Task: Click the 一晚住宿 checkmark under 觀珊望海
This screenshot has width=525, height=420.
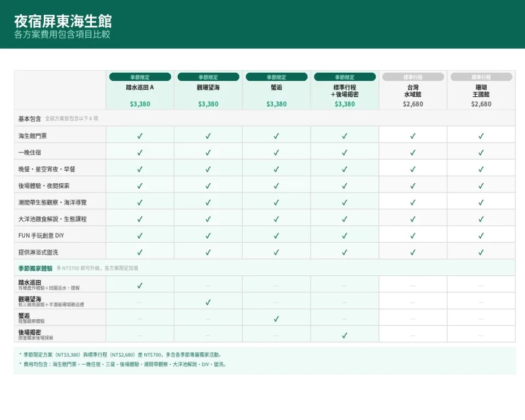Action: [208, 153]
